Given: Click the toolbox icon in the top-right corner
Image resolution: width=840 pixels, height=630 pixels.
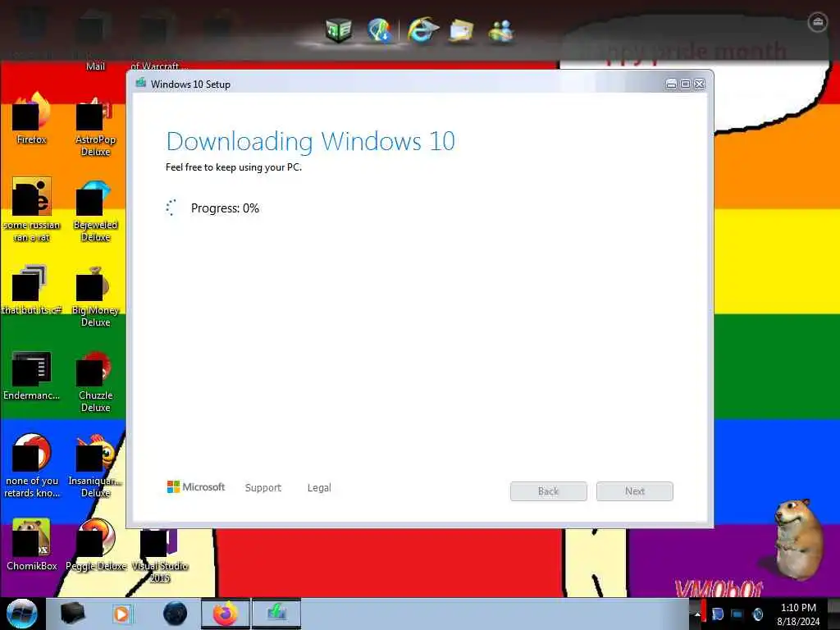Looking at the screenshot, I should click(x=818, y=22).
